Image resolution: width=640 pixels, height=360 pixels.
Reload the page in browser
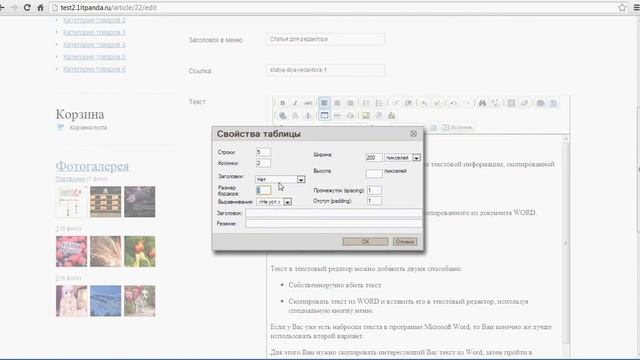coord(27,7)
